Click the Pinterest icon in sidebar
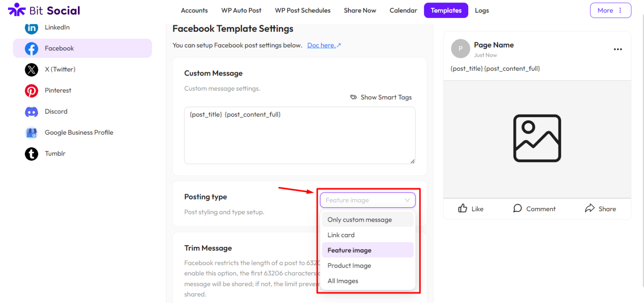644x303 pixels. pyautogui.click(x=31, y=91)
